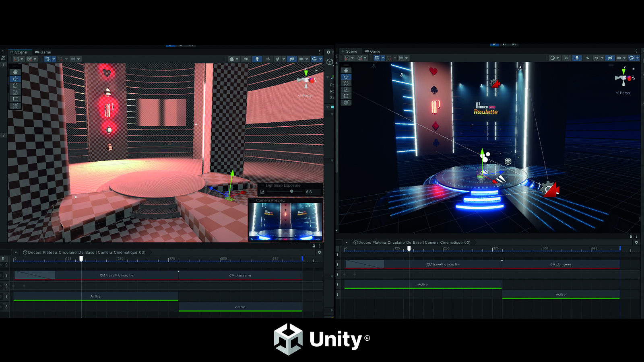This screenshot has height=362, width=644.
Task: Select the Scene tab in the right viewport
Action: 351,51
